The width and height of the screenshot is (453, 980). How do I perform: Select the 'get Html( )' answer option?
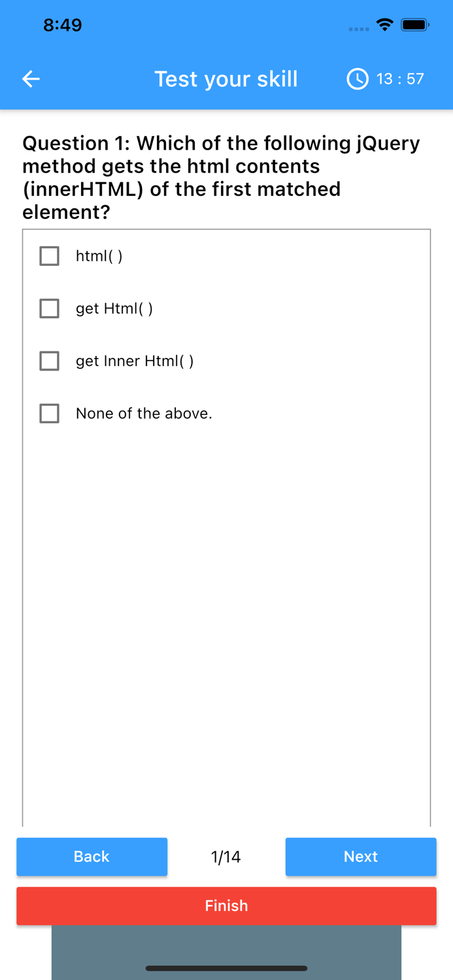pyautogui.click(x=49, y=308)
